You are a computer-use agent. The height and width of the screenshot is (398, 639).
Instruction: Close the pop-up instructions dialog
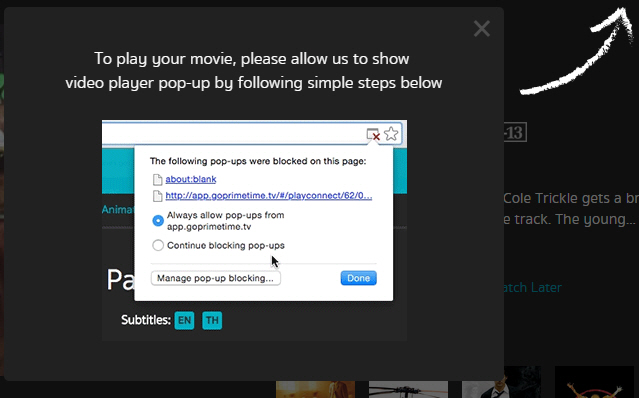click(482, 29)
